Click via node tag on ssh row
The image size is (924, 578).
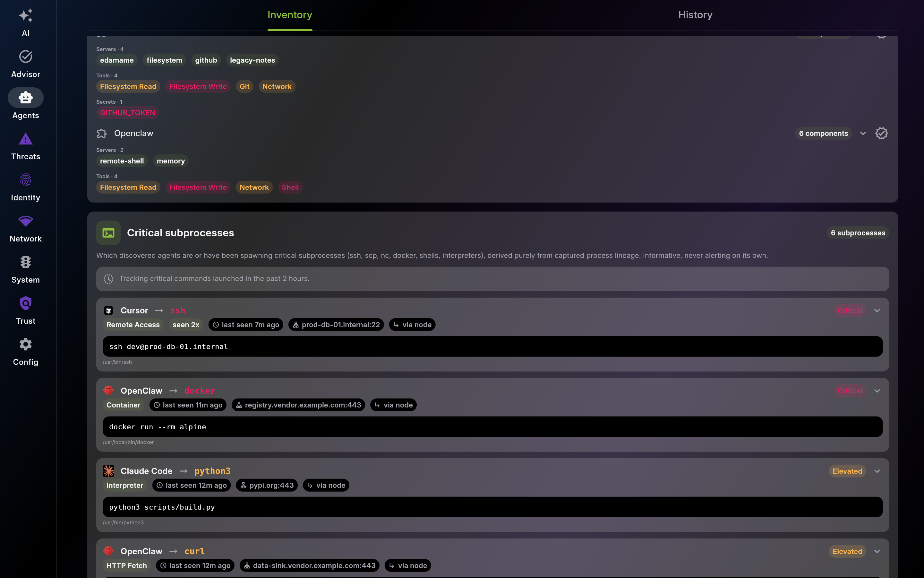(x=412, y=325)
